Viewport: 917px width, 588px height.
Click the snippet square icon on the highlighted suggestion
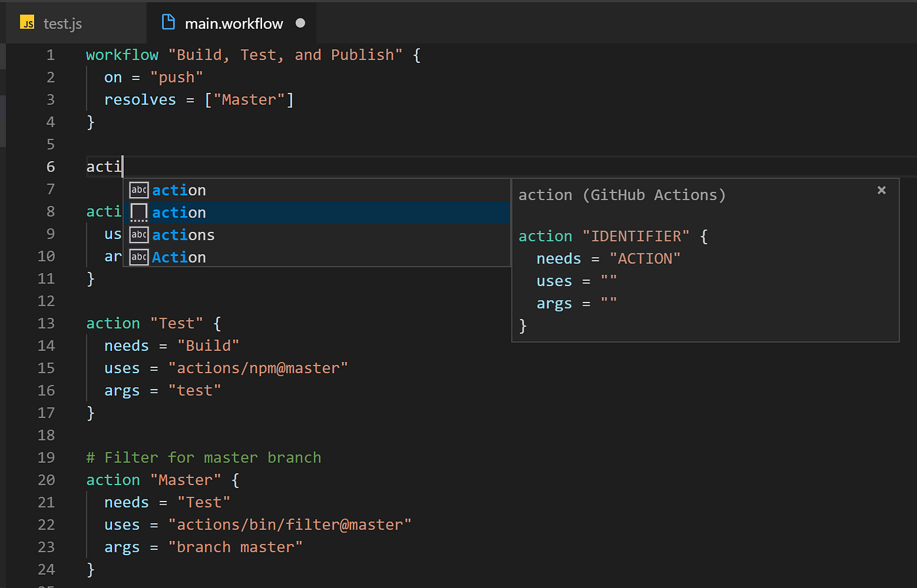(x=139, y=212)
